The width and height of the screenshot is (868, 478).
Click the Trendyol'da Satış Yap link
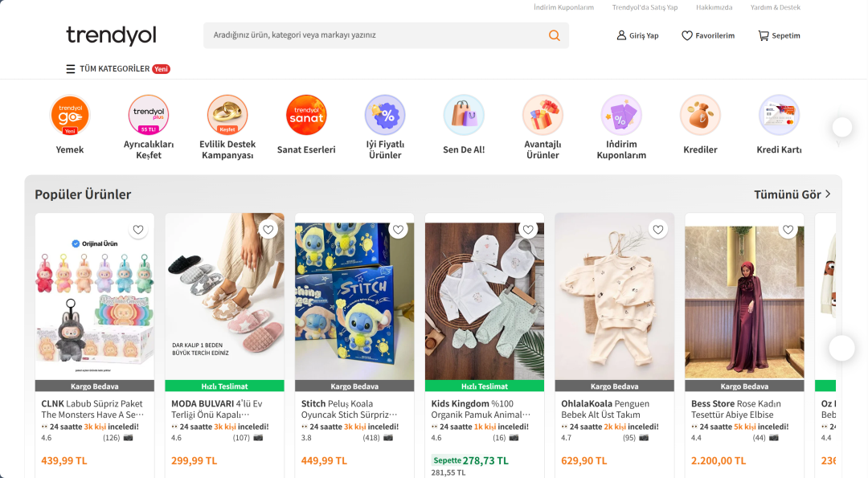pos(645,7)
